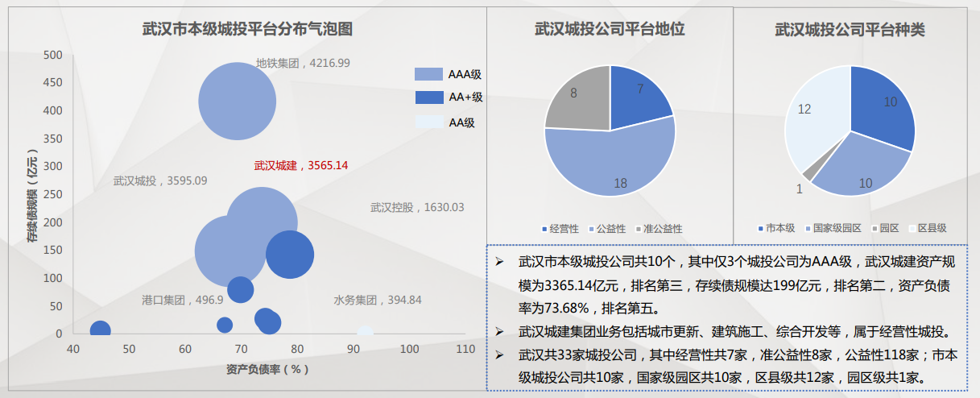Viewport: 980px width, 398px height.
Task: Click the 区县级 legend entry
Action: point(928,229)
